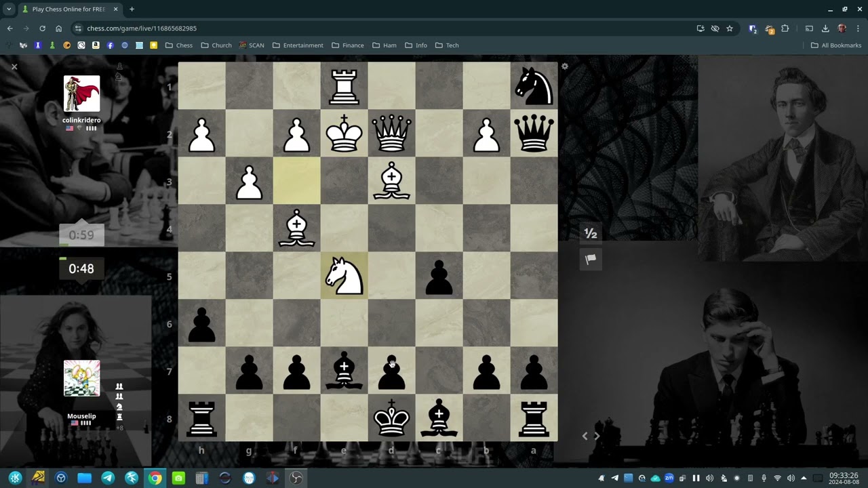Image resolution: width=868 pixels, height=488 pixels.
Task: Open the Amazon bookmark icon
Action: [x=96, y=45]
